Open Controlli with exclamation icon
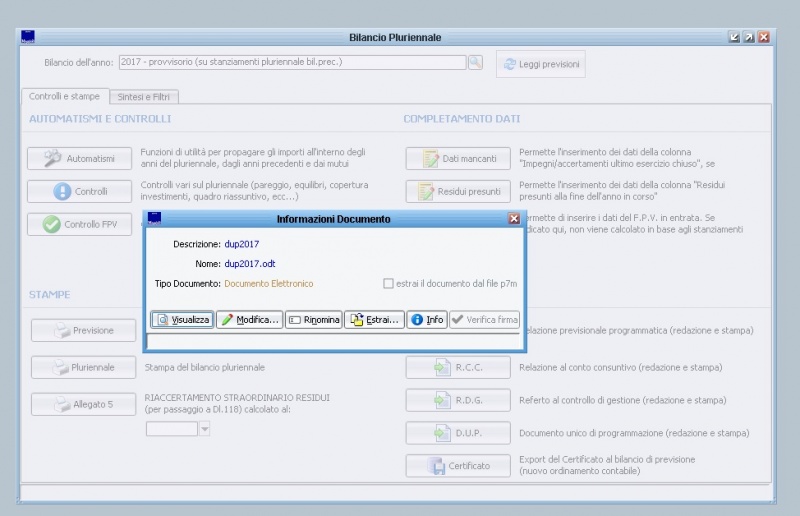The image size is (800, 516). pyautogui.click(x=80, y=191)
